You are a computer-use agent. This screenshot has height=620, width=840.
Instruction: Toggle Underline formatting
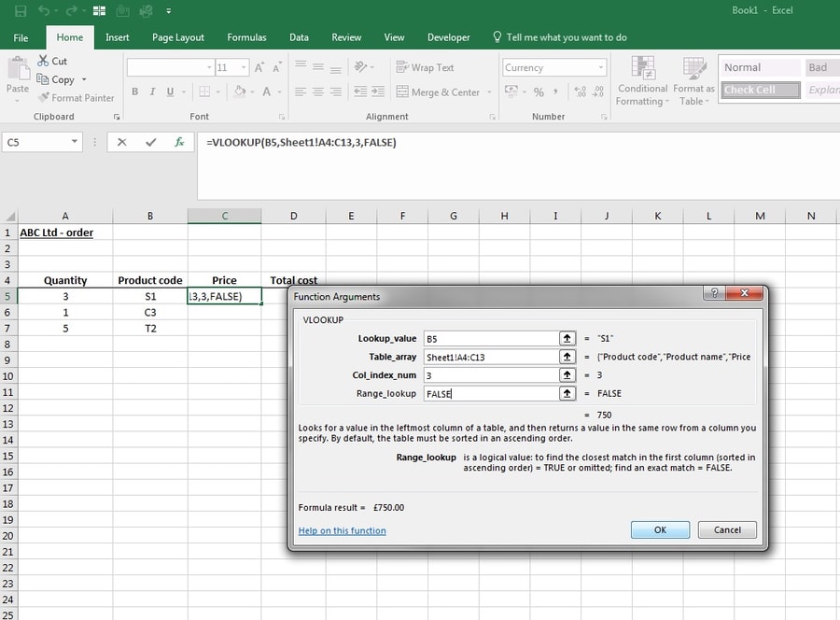click(x=171, y=92)
